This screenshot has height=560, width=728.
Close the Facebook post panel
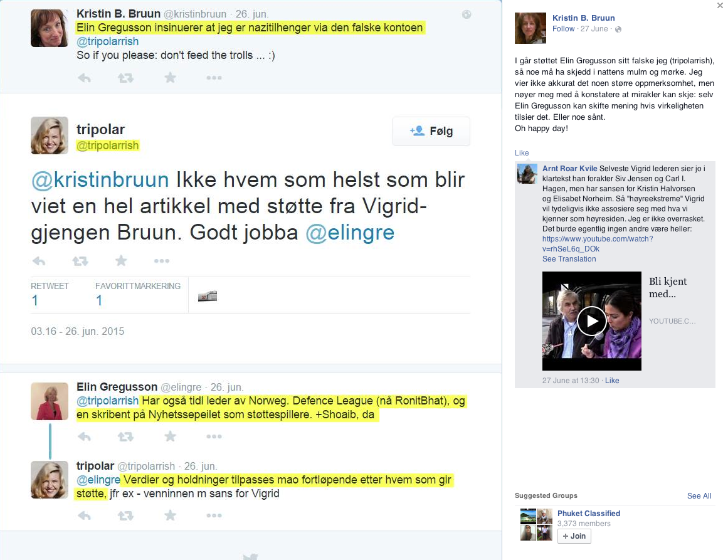coord(720,6)
